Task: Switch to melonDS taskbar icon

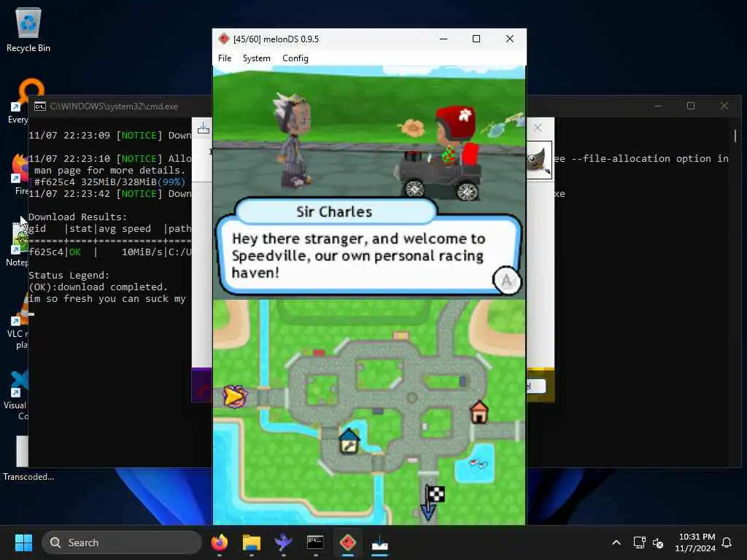Action: coord(347,542)
